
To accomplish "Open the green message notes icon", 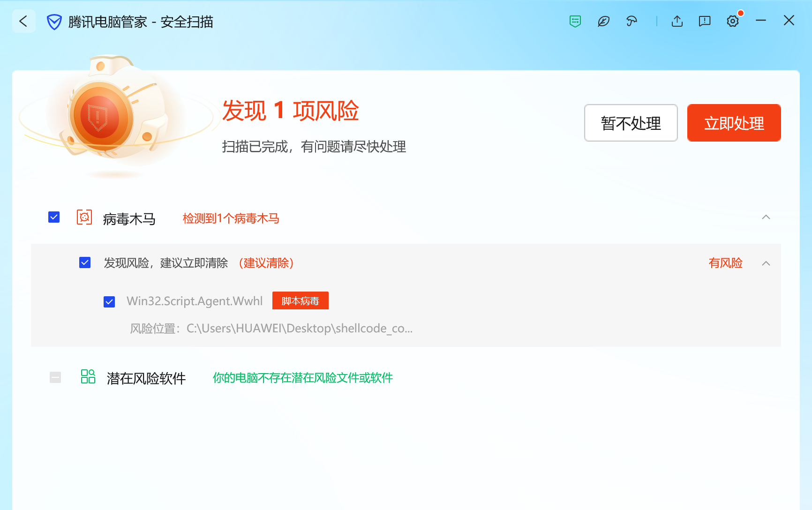I will [x=575, y=21].
